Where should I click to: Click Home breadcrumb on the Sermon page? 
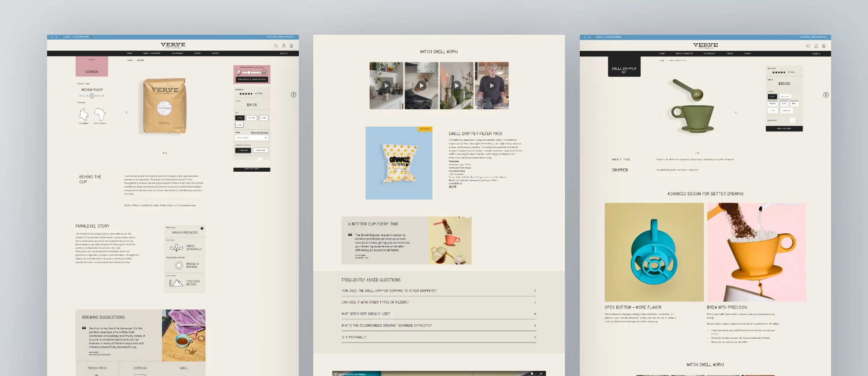[130, 60]
